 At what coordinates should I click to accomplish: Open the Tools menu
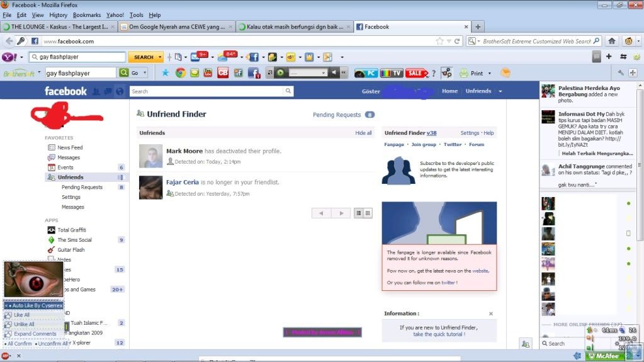coord(137,14)
